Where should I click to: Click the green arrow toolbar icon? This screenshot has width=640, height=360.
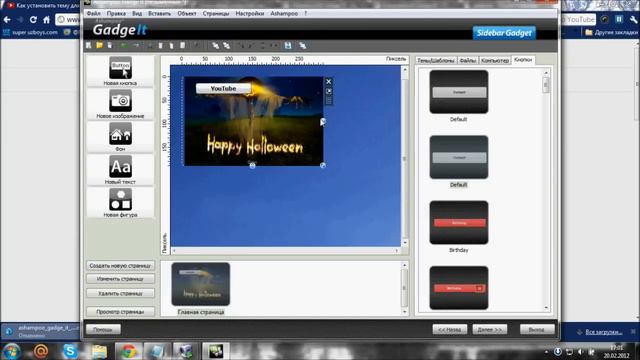pyautogui.click(x=124, y=45)
